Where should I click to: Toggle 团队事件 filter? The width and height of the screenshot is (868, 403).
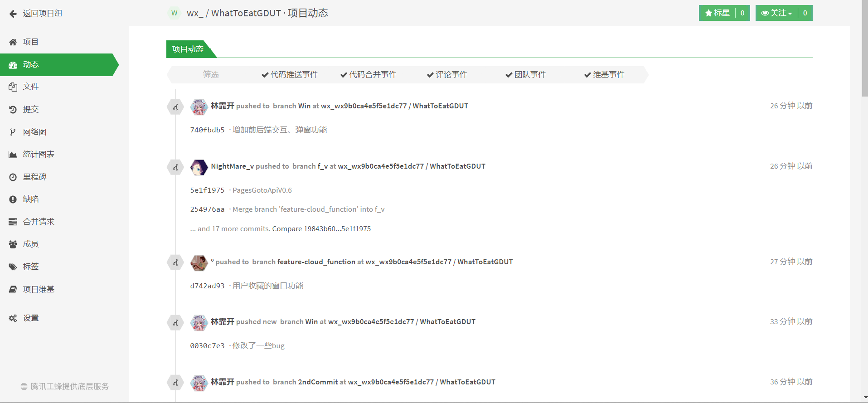[526, 75]
